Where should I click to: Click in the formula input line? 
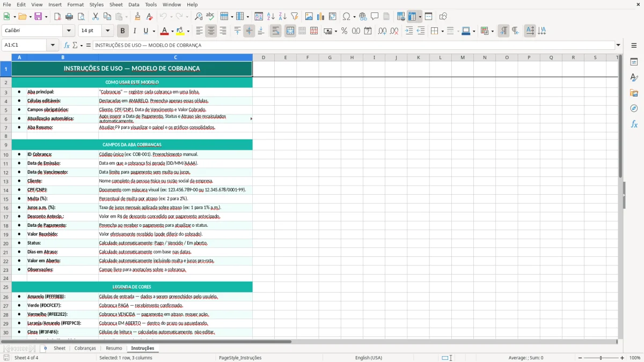(353, 45)
